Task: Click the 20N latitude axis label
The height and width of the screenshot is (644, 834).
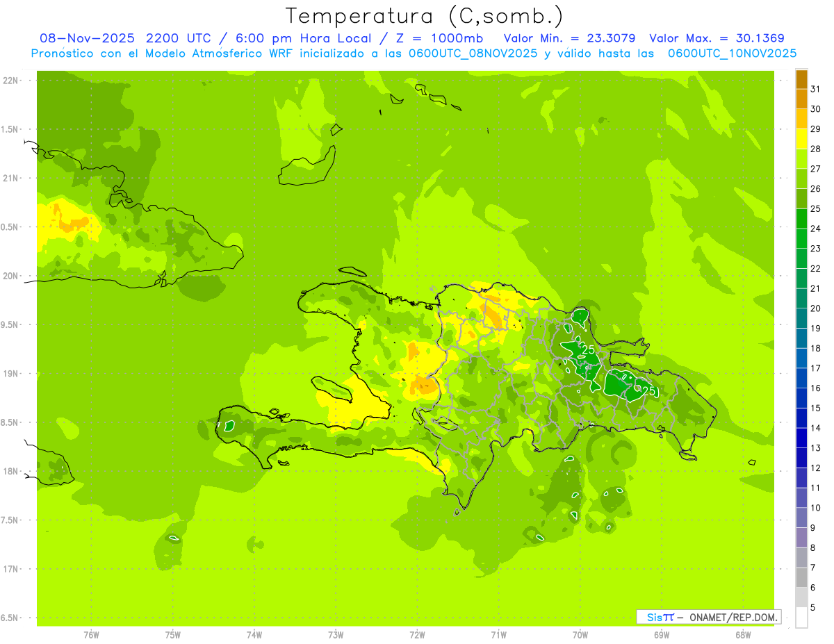Action: [x=11, y=276]
